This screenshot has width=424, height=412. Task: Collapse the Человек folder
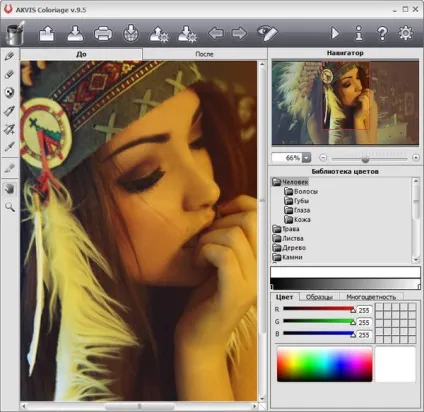coord(290,182)
